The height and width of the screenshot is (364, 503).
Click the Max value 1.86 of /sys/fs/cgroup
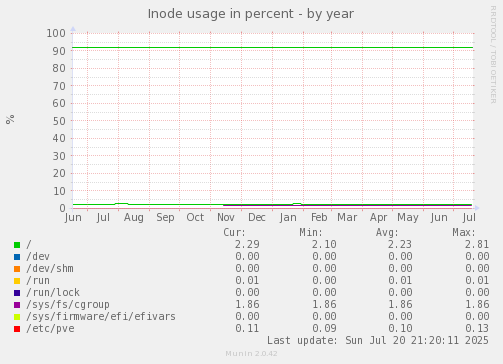tap(477, 304)
